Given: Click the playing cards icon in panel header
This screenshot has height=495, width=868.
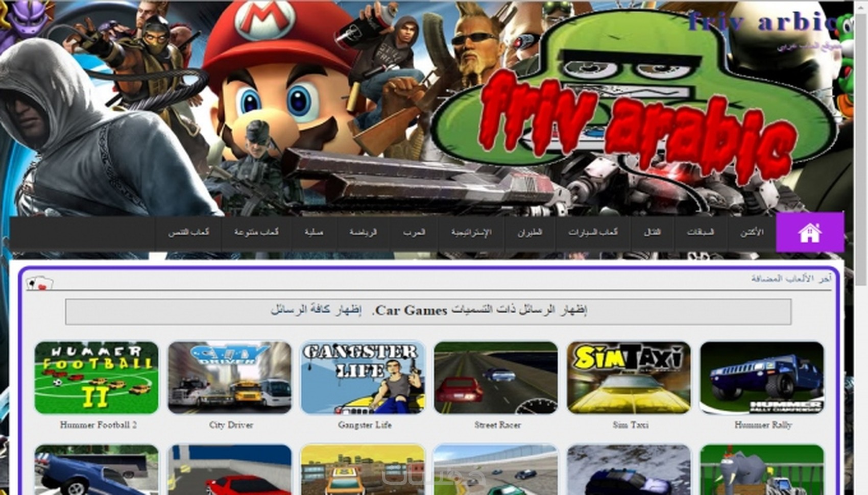Looking at the screenshot, I should click(39, 283).
